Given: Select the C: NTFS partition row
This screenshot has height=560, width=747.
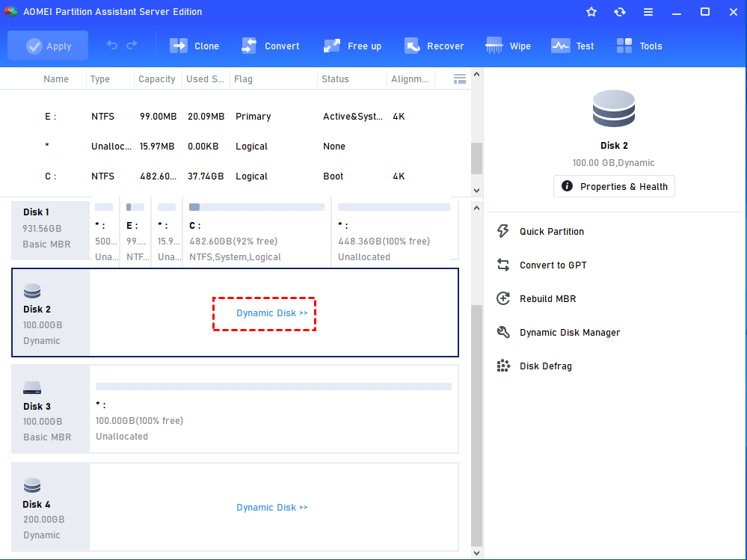Looking at the screenshot, I should tap(235, 176).
